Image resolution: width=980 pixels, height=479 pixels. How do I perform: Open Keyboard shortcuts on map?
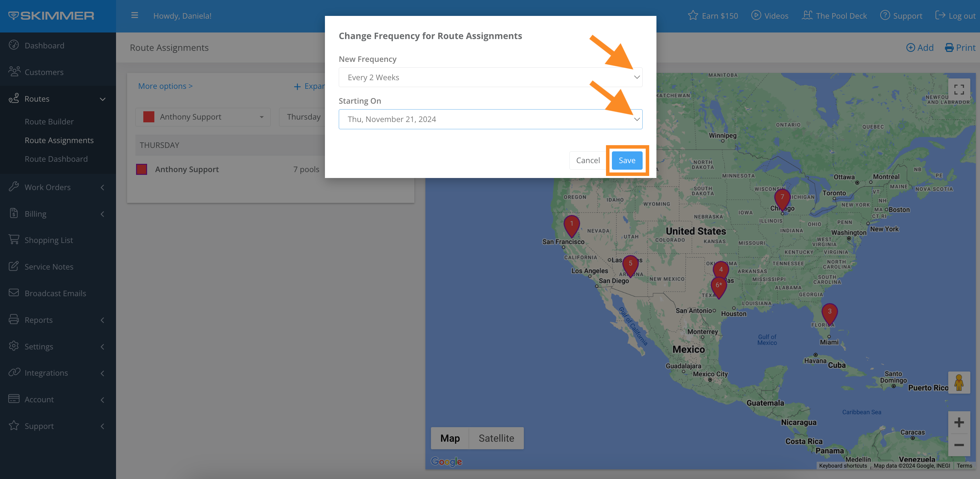point(843,466)
